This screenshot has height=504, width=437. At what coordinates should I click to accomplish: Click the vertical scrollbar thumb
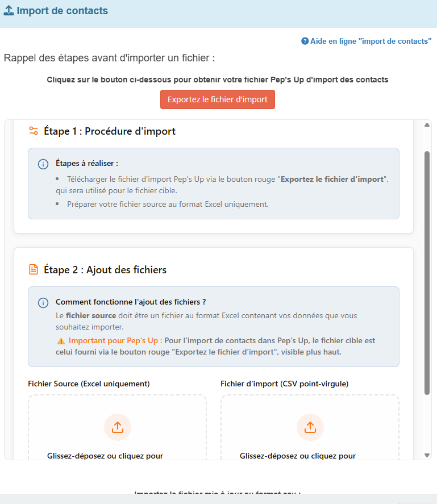coord(427,273)
